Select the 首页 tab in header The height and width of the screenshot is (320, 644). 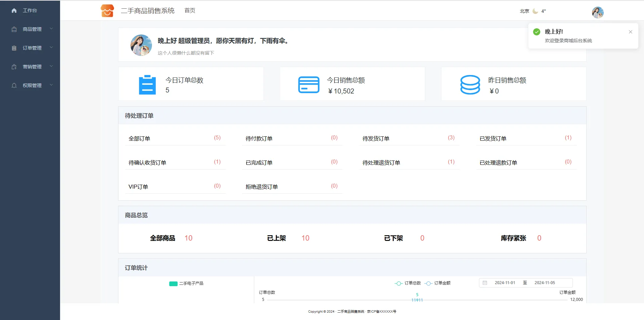pyautogui.click(x=190, y=11)
